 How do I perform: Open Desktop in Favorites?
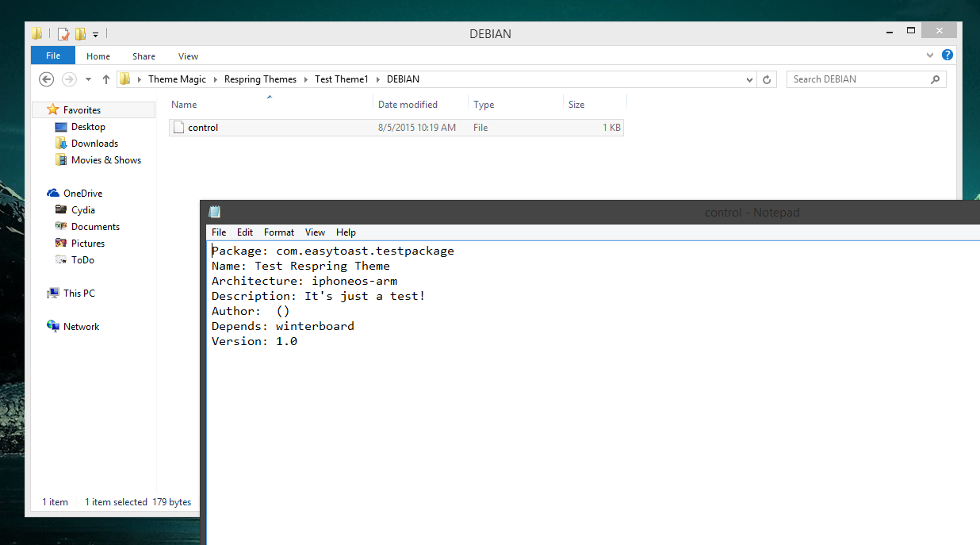[x=88, y=127]
